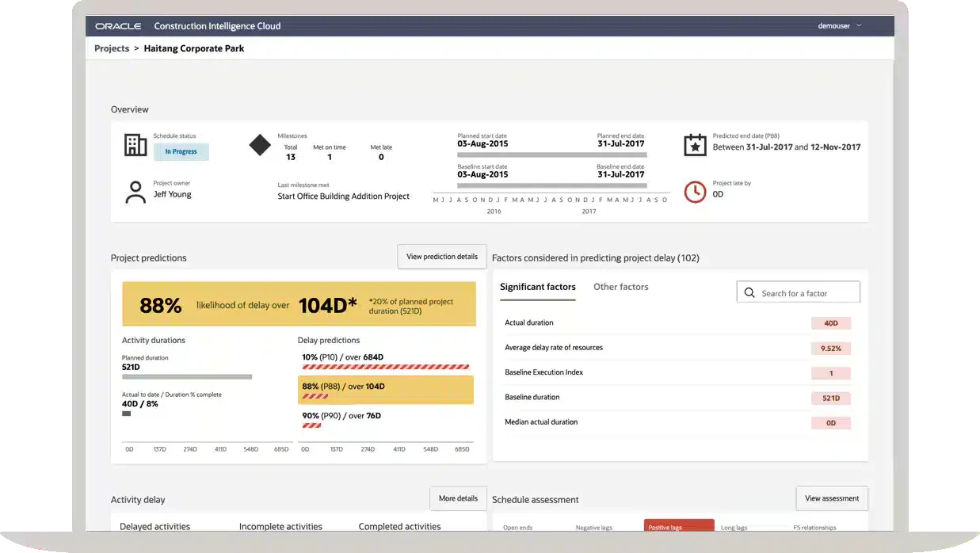Click the More details button

458,498
